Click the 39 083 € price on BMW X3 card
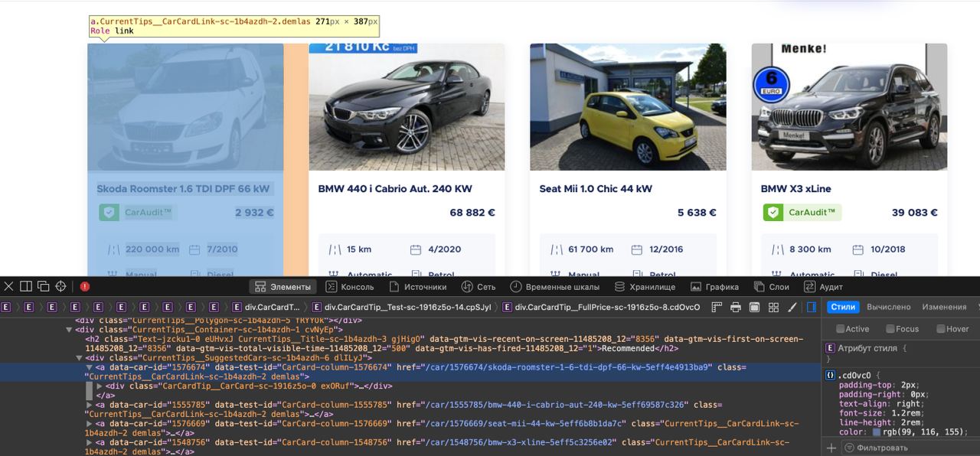980x456 pixels. click(x=915, y=213)
